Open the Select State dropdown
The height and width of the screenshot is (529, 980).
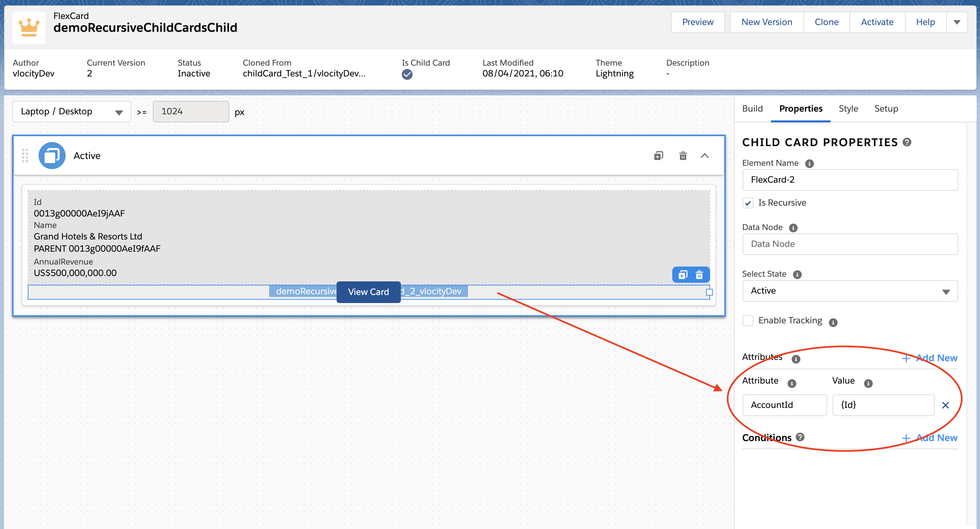pos(850,291)
